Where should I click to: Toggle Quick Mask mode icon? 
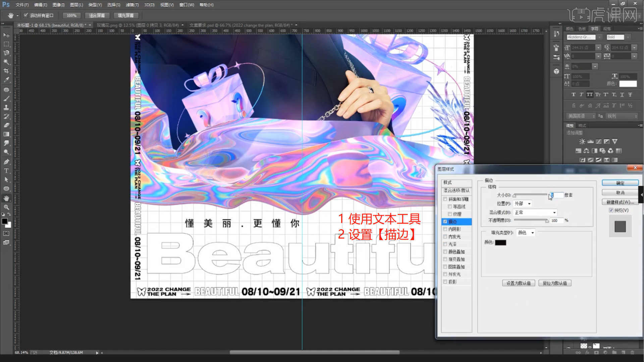click(x=6, y=233)
